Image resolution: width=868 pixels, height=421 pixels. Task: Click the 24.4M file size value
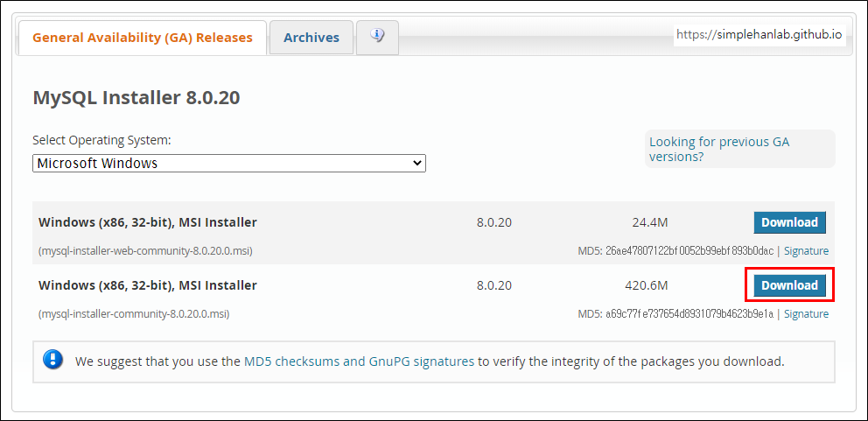[650, 222]
